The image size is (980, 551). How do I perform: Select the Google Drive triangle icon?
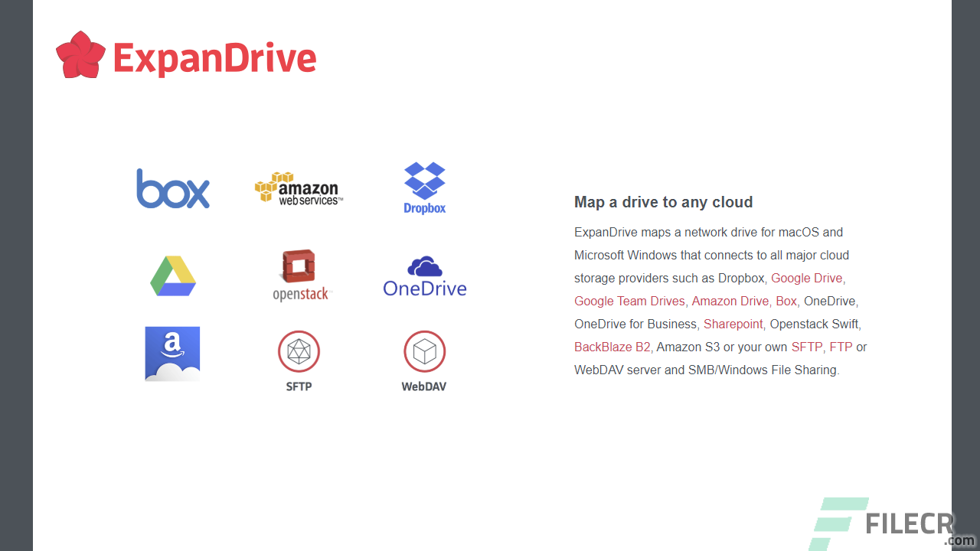173,275
